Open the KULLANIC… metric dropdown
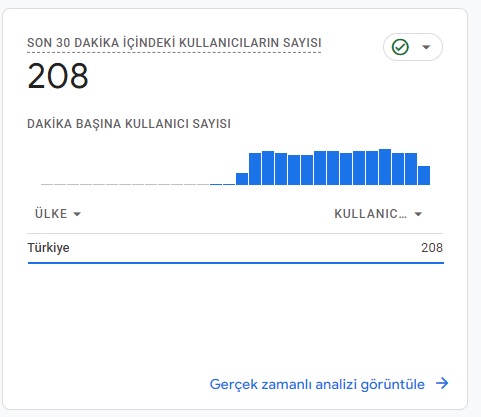The height and width of the screenshot is (417, 481). (x=378, y=214)
